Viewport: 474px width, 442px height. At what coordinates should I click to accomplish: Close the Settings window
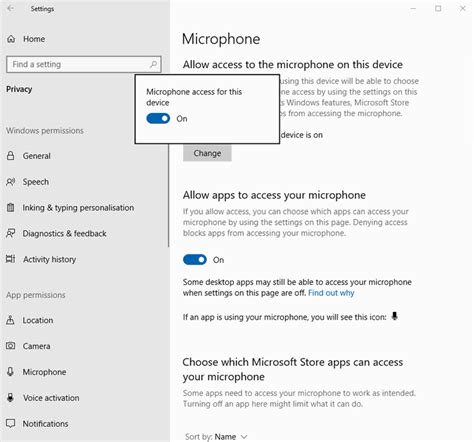click(x=463, y=8)
